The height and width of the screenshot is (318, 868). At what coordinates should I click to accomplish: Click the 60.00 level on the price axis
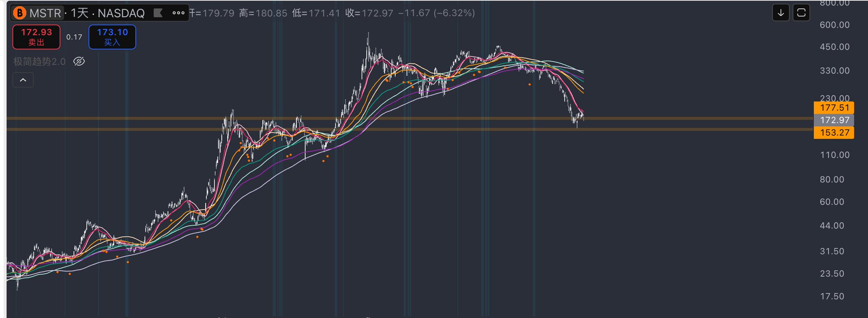click(832, 202)
